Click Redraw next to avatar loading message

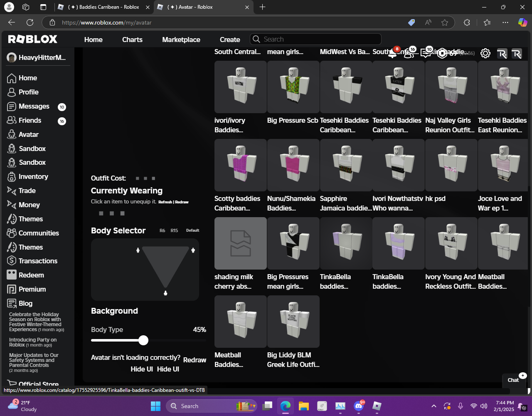click(195, 360)
